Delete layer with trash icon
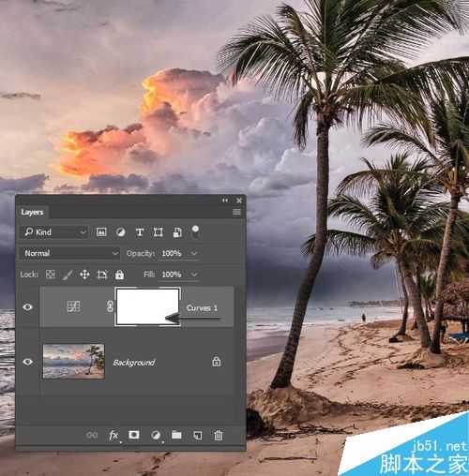Viewport: 469px width, 476px height. tap(219, 435)
